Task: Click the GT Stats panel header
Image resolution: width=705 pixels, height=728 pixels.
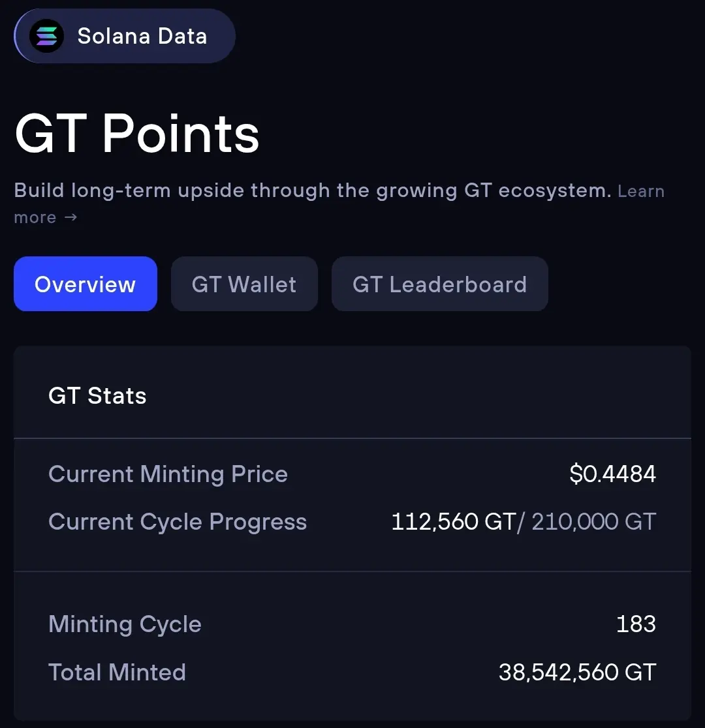Action: coord(97,396)
